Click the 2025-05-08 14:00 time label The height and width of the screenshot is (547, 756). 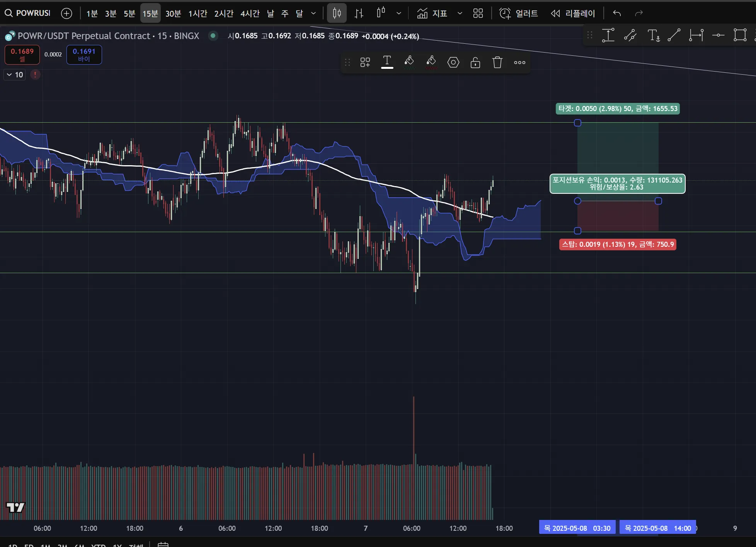[657, 528]
